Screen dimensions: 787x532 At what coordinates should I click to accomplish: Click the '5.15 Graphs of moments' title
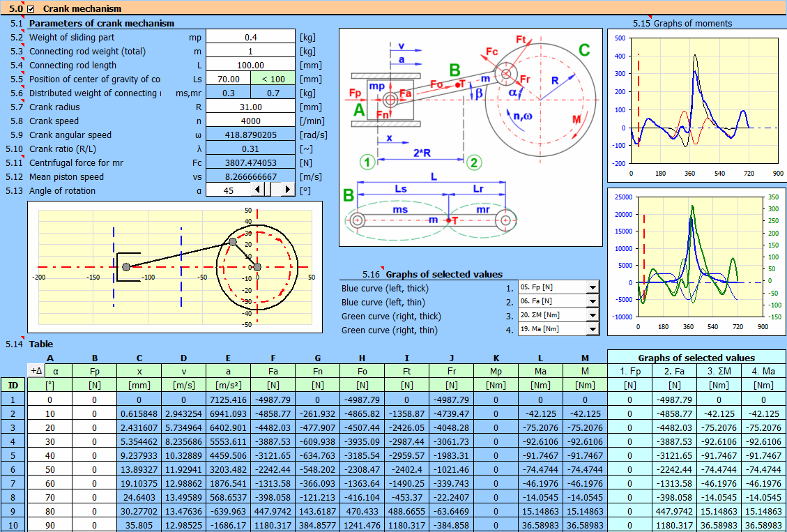682,23
